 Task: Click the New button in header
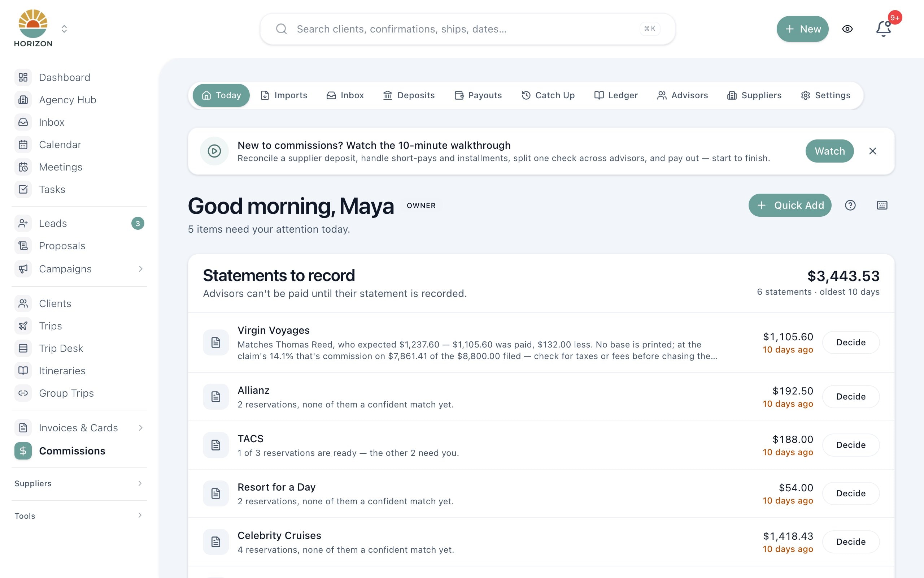click(803, 29)
